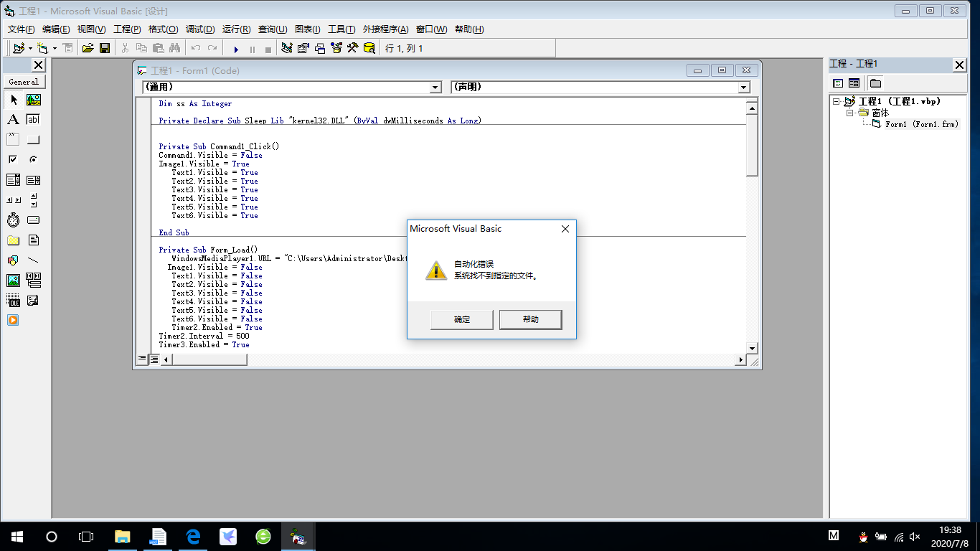Open the Add Form dropdown arrow
This screenshot has height=551, width=980.
pos(55,48)
